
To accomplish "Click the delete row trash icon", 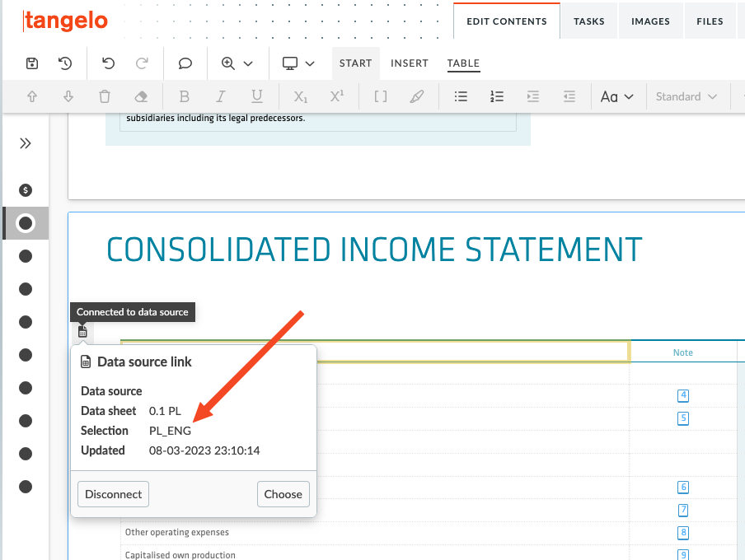I will (x=105, y=96).
